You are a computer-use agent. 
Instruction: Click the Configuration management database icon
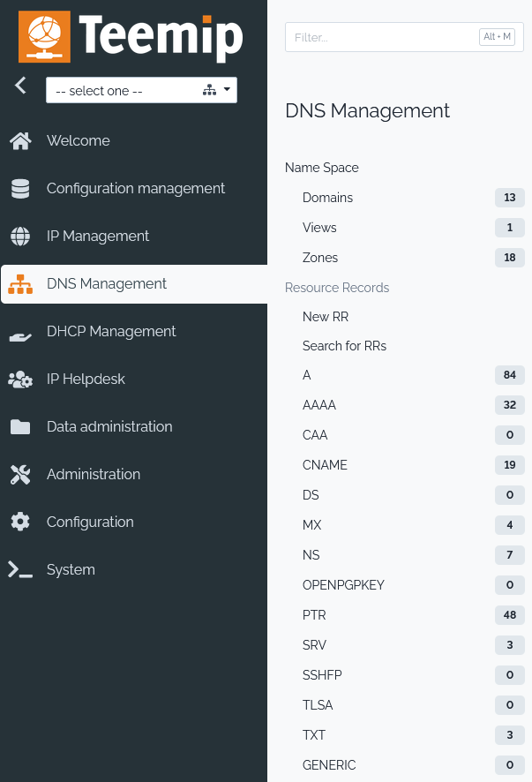pyautogui.click(x=20, y=189)
